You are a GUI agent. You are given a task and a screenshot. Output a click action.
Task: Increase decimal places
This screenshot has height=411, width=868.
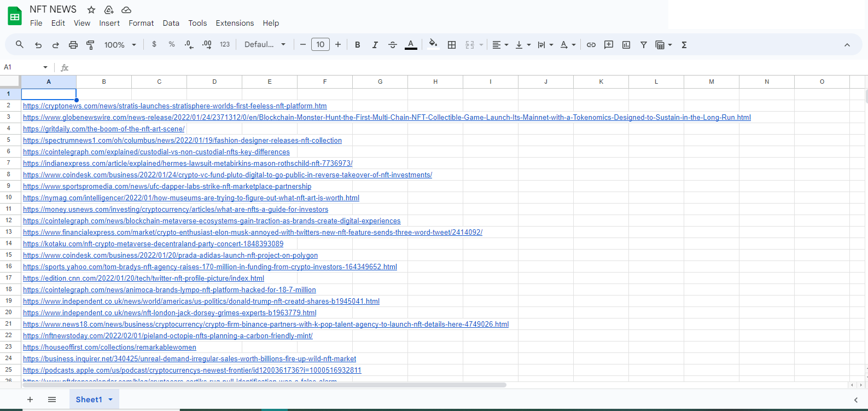click(207, 45)
